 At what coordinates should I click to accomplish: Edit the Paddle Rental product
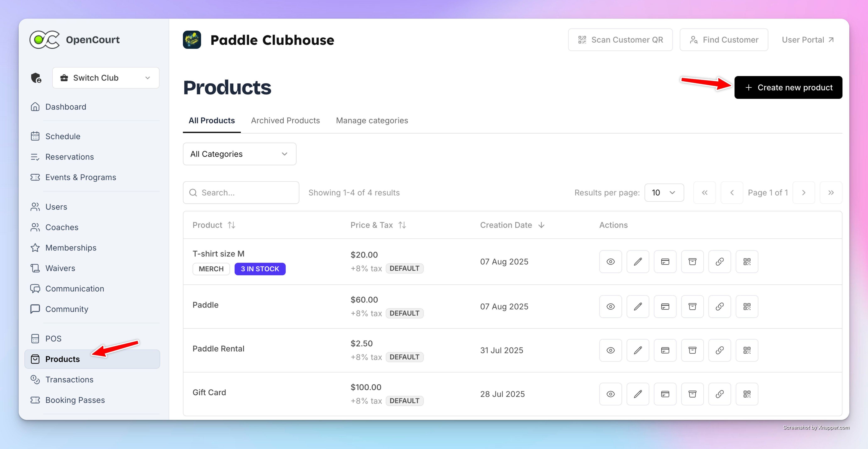(638, 350)
